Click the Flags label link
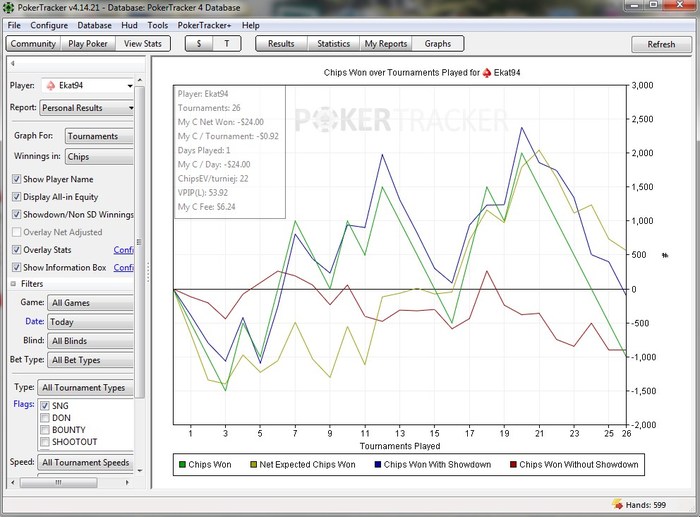The image size is (700, 517). tap(24, 404)
